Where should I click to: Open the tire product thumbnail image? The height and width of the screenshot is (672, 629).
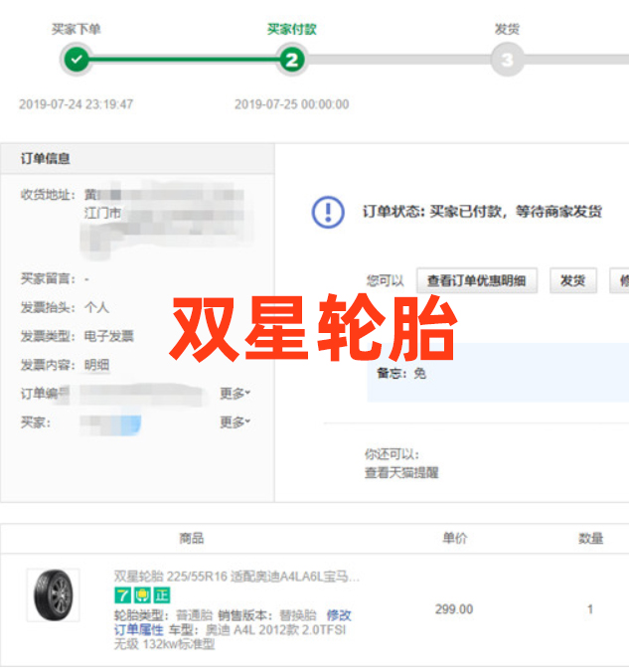(53, 595)
